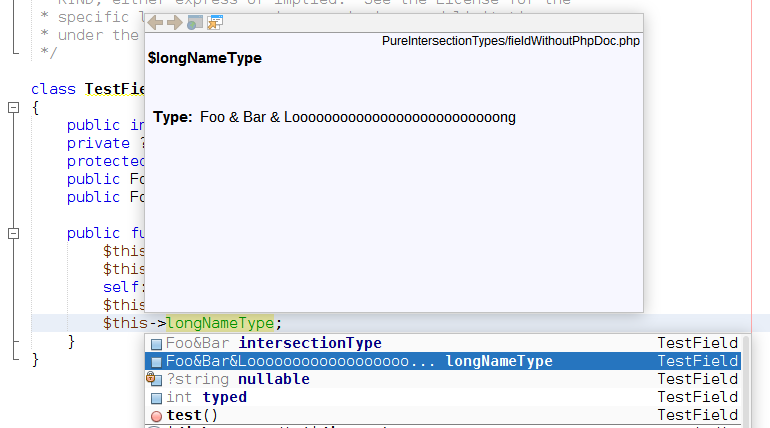Click field icon beside intersectionType

(156, 344)
